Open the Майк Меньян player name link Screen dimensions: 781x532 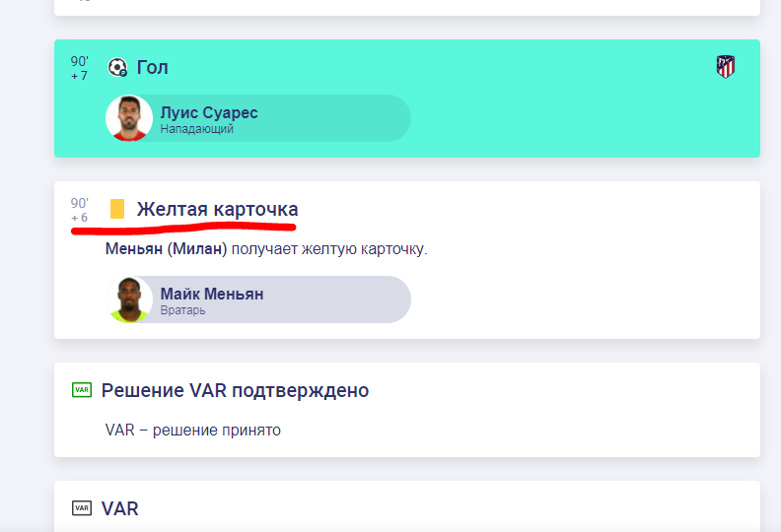point(212,294)
